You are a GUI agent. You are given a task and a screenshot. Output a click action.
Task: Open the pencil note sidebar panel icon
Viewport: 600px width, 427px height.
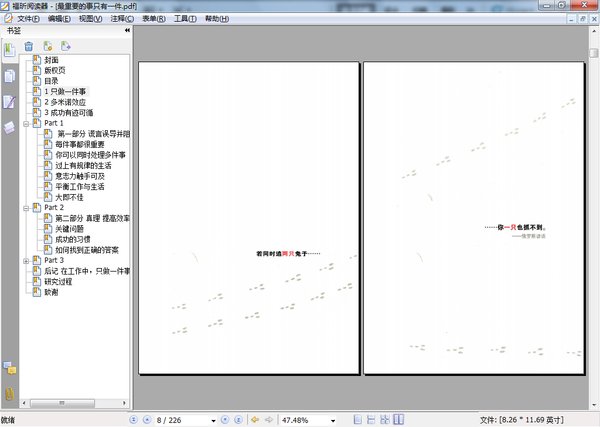click(x=10, y=102)
